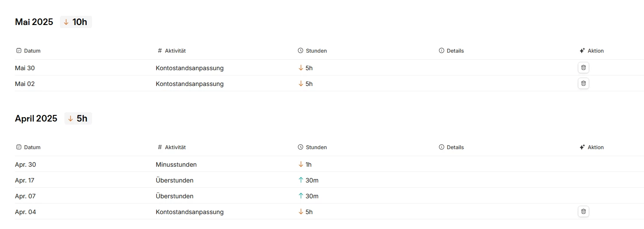
Task: Click the Apr. 30 Minusstunden activity
Action: click(x=176, y=165)
